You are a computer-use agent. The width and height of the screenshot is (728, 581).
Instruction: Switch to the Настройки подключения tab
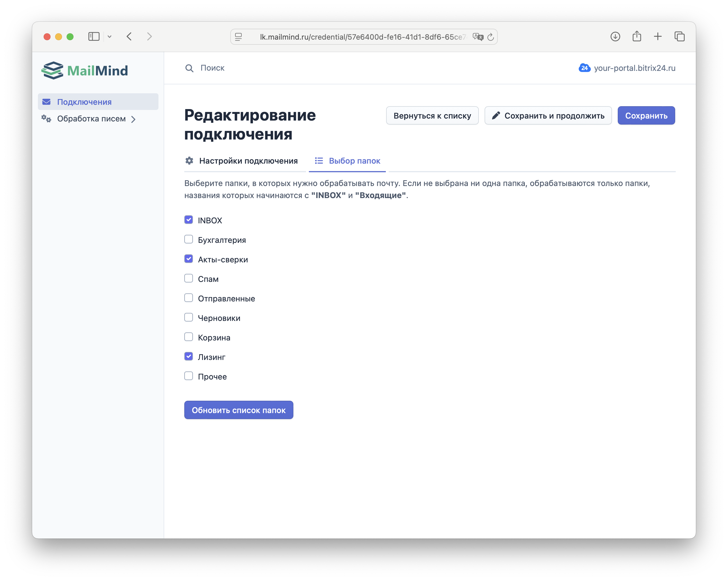[249, 161]
